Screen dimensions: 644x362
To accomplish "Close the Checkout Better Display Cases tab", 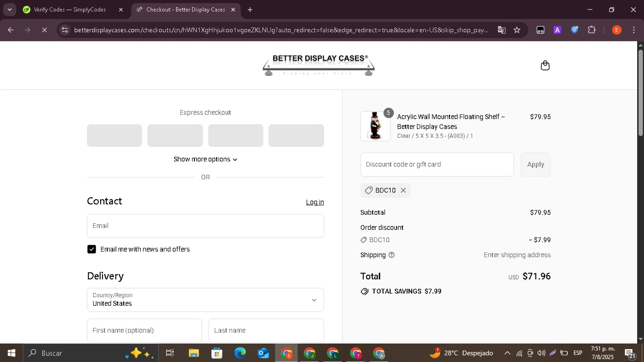I will pyautogui.click(x=233, y=9).
